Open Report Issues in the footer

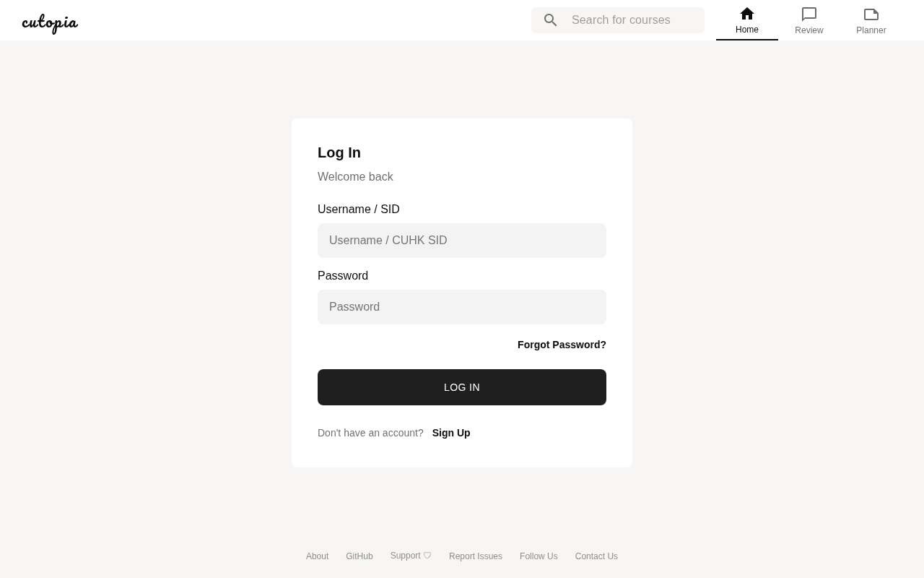tap(476, 556)
